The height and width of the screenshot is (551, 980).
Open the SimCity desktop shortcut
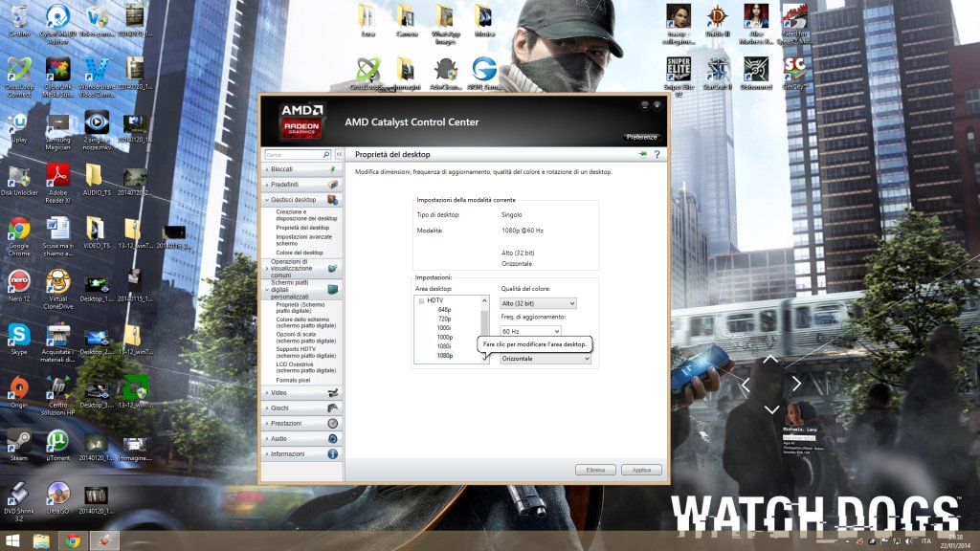click(794, 73)
